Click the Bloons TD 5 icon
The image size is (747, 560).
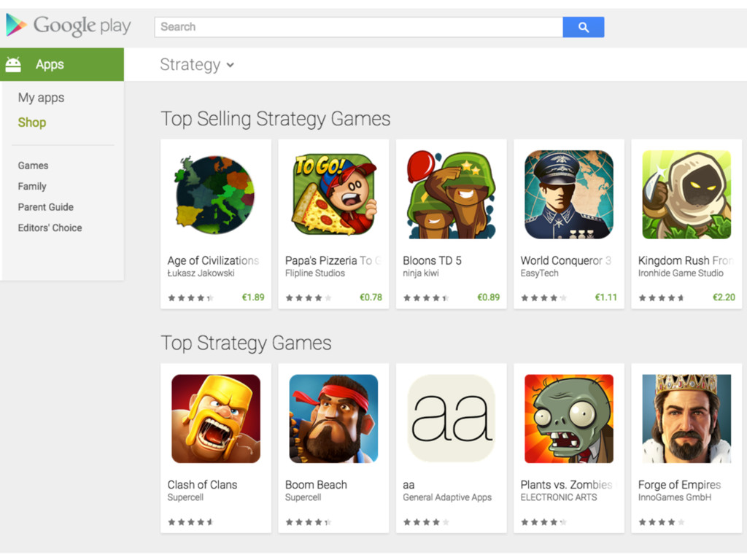[x=451, y=195]
